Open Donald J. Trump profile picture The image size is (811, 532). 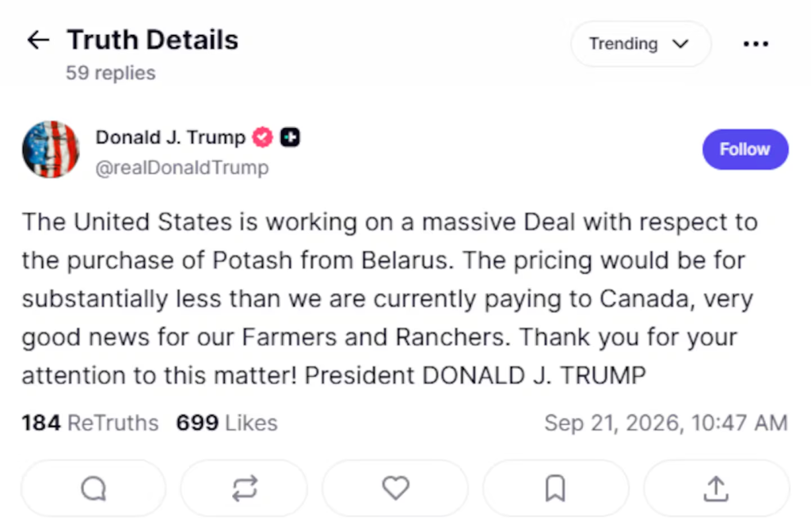click(x=51, y=150)
